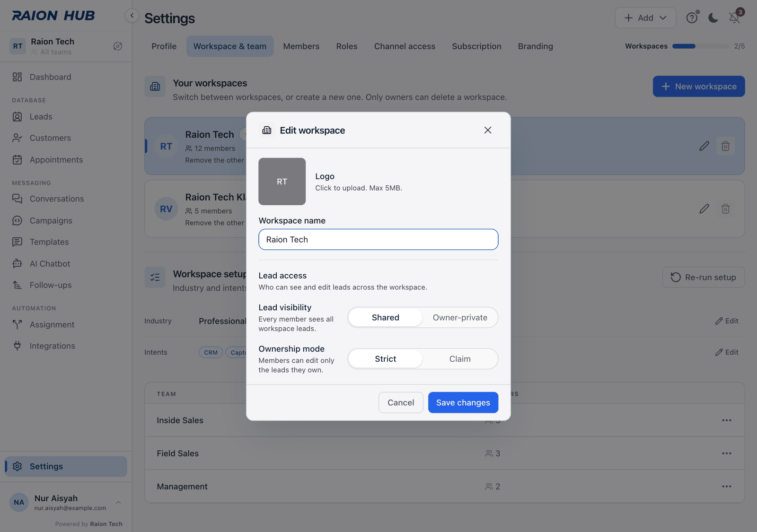The width and height of the screenshot is (757, 532).
Task: Click the Management team name
Action: click(x=182, y=487)
